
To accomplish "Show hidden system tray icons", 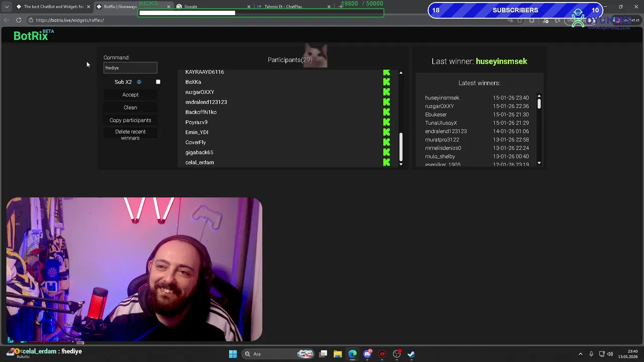I will tap(580, 354).
